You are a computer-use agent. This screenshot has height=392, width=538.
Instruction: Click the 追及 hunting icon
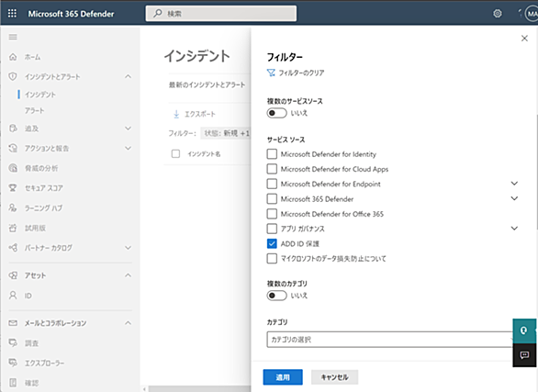tap(13, 129)
